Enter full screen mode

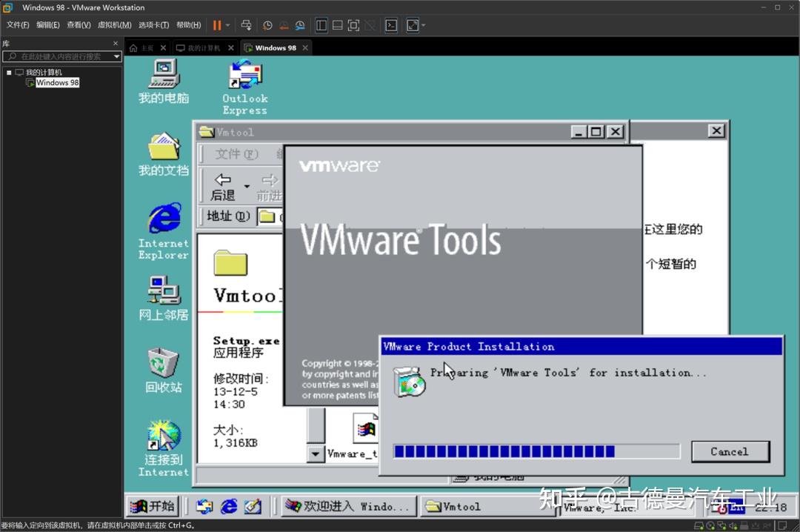(353, 24)
